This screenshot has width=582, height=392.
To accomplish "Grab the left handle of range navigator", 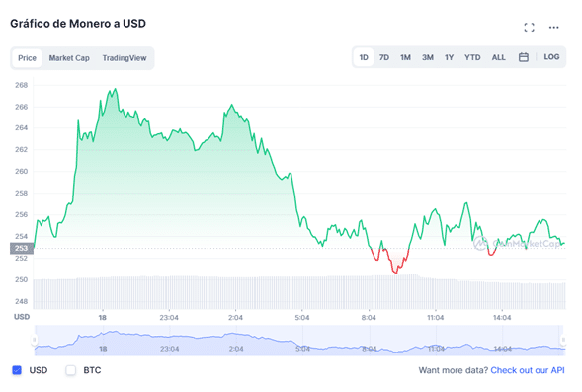I will [x=35, y=340].
